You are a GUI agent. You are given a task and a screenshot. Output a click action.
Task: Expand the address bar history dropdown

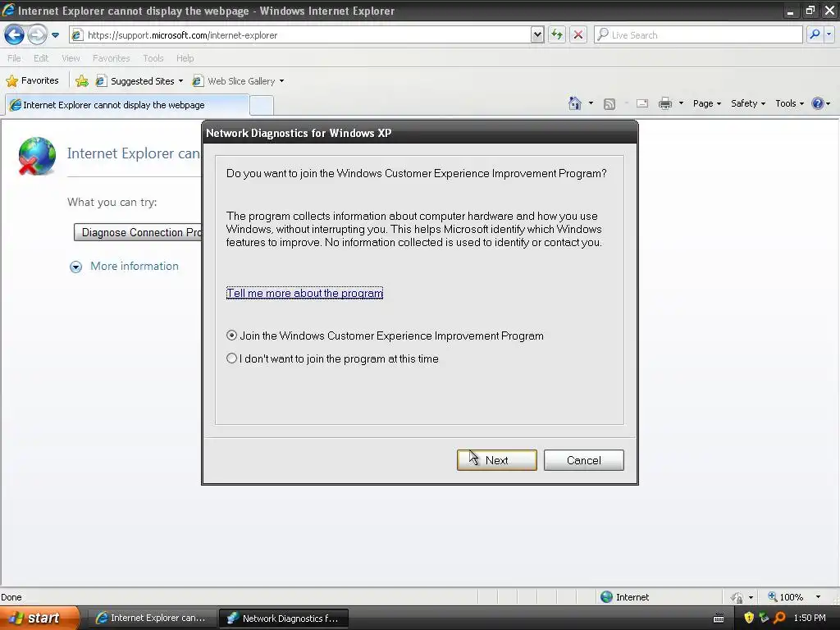pyautogui.click(x=537, y=34)
